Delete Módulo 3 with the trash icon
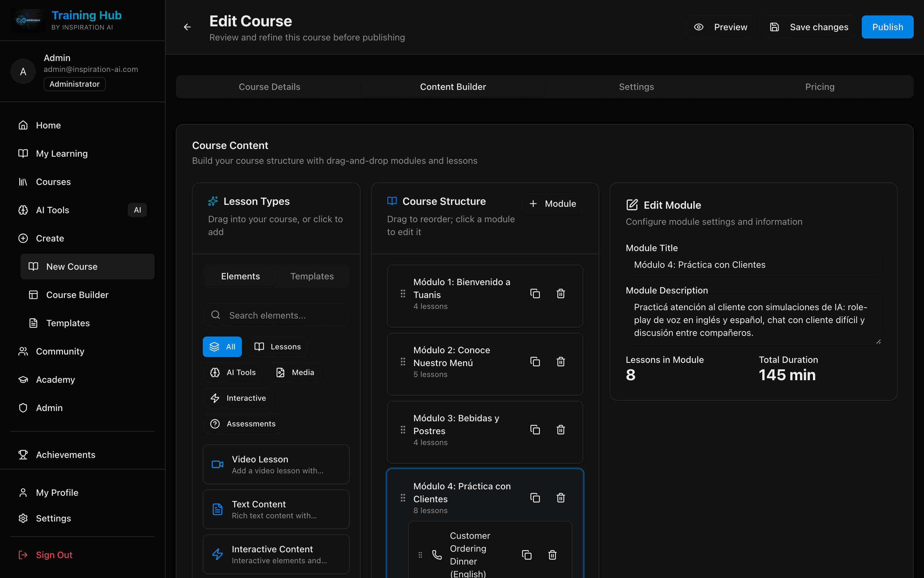 click(560, 430)
